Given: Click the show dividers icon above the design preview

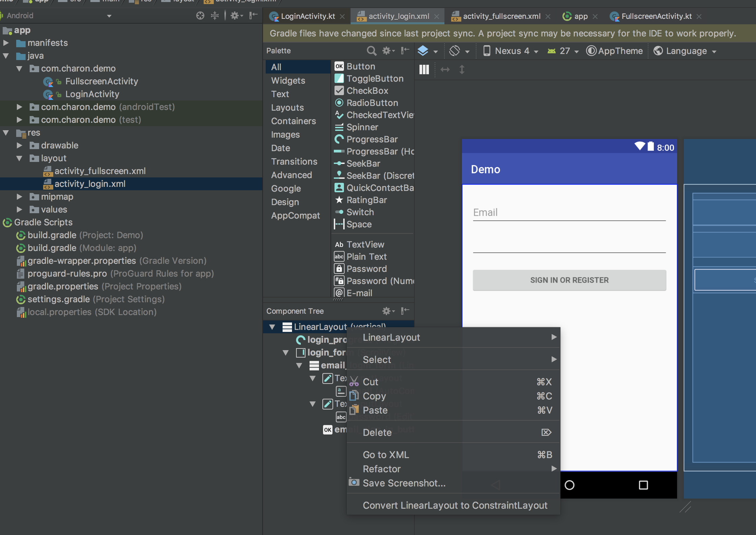Looking at the screenshot, I should 424,70.
